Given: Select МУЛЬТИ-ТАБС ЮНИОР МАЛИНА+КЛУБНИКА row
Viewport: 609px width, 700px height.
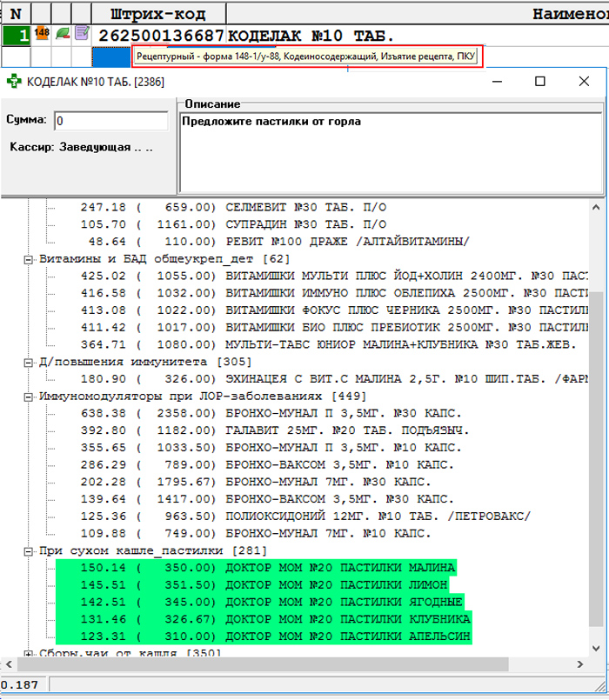Looking at the screenshot, I should [328, 345].
